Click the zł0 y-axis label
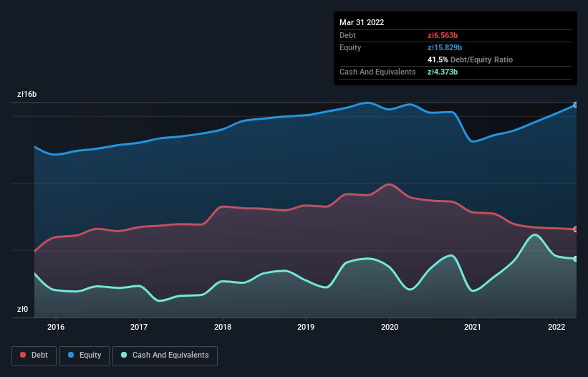This screenshot has width=588, height=377. 22,309
